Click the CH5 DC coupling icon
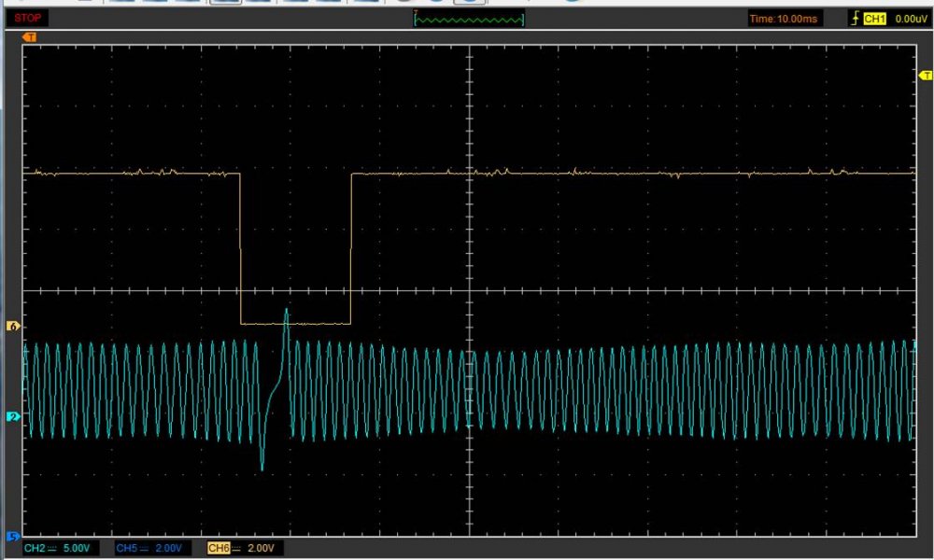Image resolution: width=934 pixels, height=560 pixels. [x=145, y=549]
